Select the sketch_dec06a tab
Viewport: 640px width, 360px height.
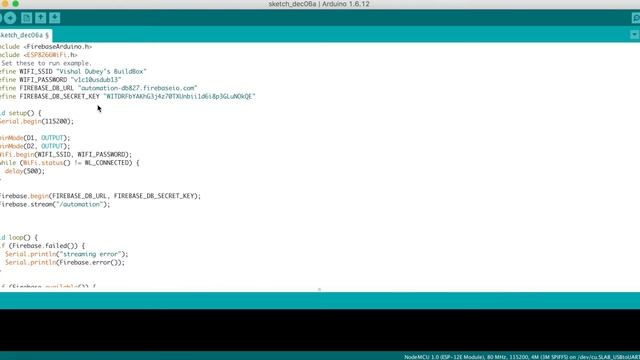pyautogui.click(x=25, y=35)
